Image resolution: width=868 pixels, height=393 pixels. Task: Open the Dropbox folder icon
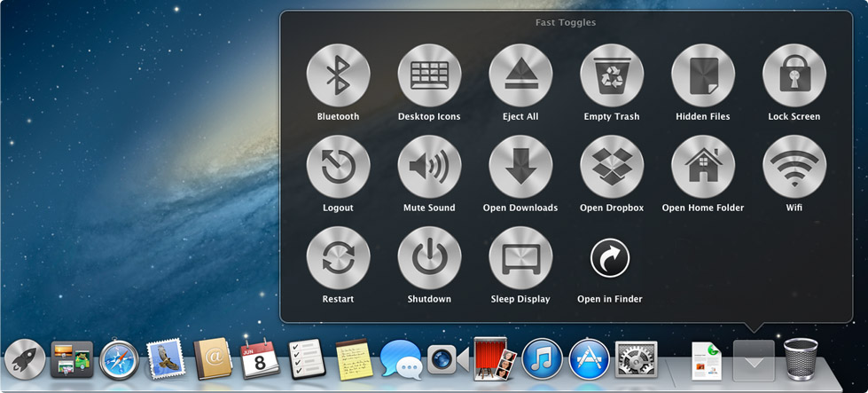pyautogui.click(x=612, y=167)
